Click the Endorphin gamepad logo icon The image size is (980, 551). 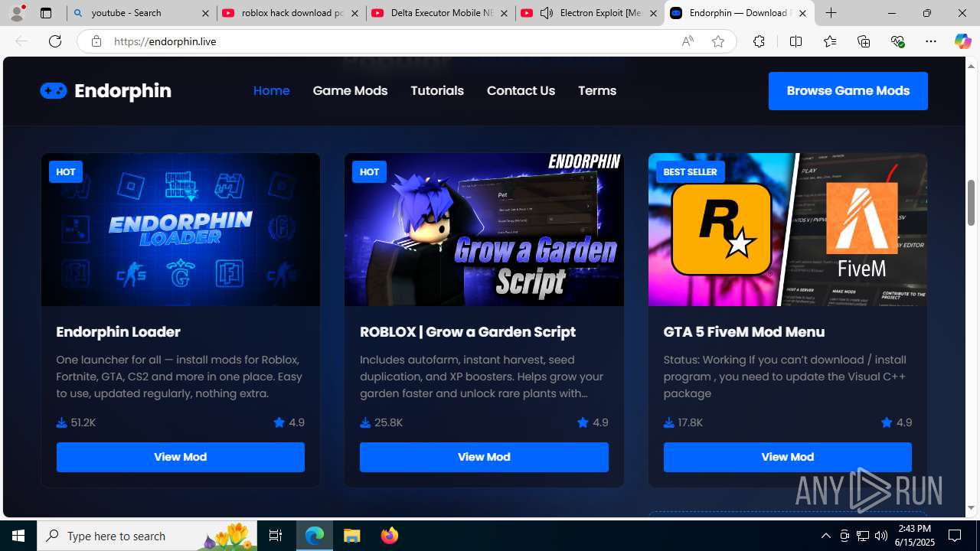pos(54,91)
